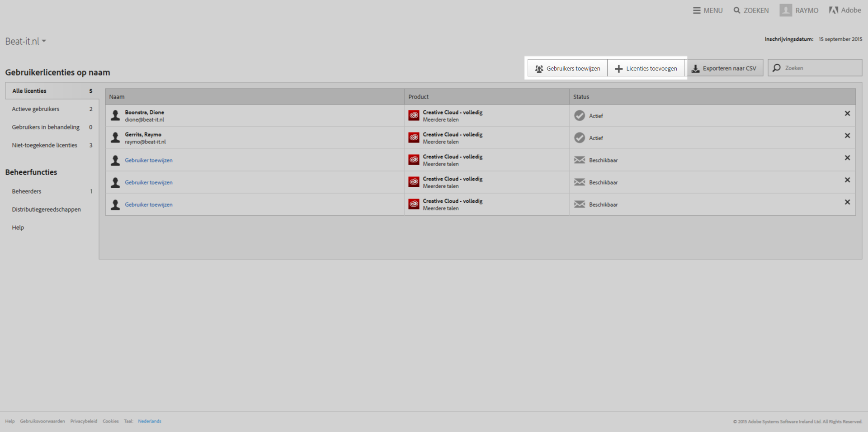Image resolution: width=868 pixels, height=432 pixels.
Task: Expand Beat-it.nl organization dropdown
Action: (x=26, y=41)
